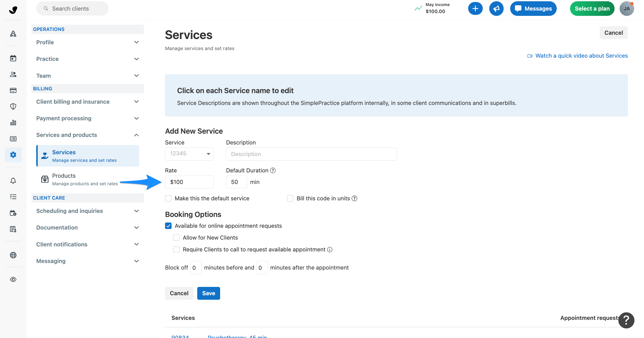644x338 pixels.
Task: Open Watch a quick video about Services
Action: (x=577, y=56)
